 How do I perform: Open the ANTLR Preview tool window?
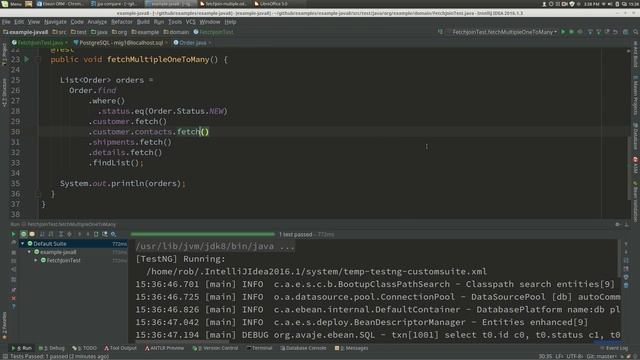(164, 348)
